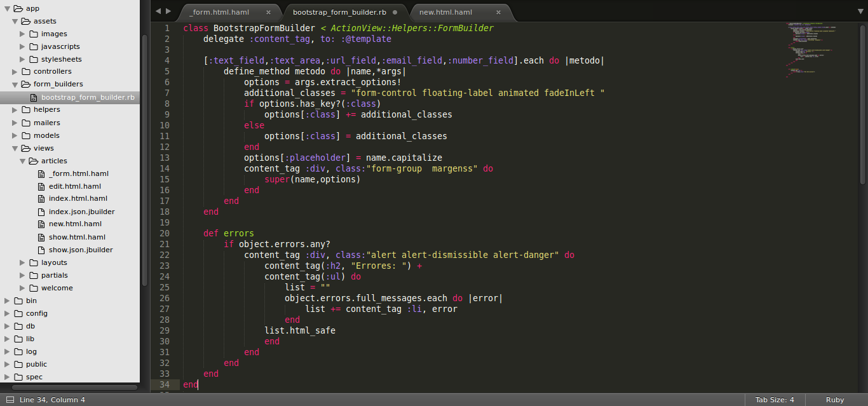Expand the config folder
This screenshot has width=868, height=406.
click(6, 313)
